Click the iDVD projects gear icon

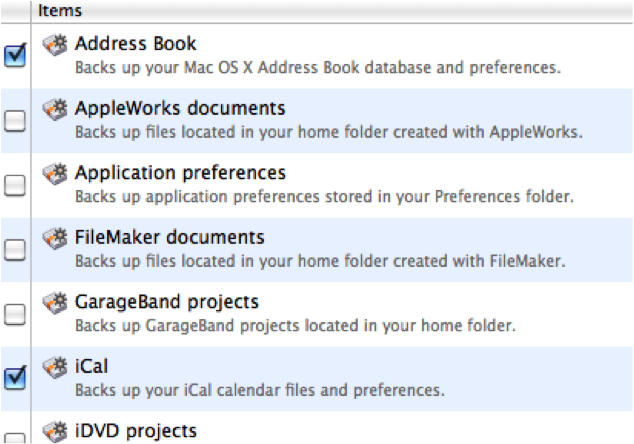point(55,432)
